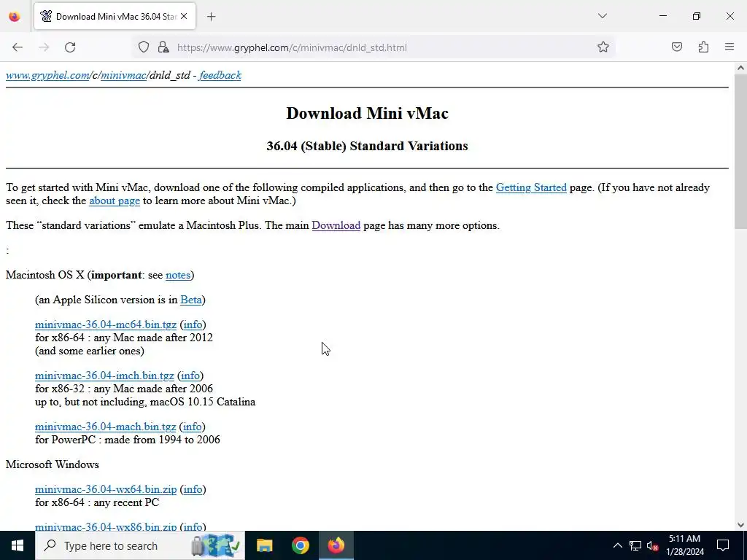Open info for the mach PowerPC build
This screenshot has width=747, height=560.
193,427
